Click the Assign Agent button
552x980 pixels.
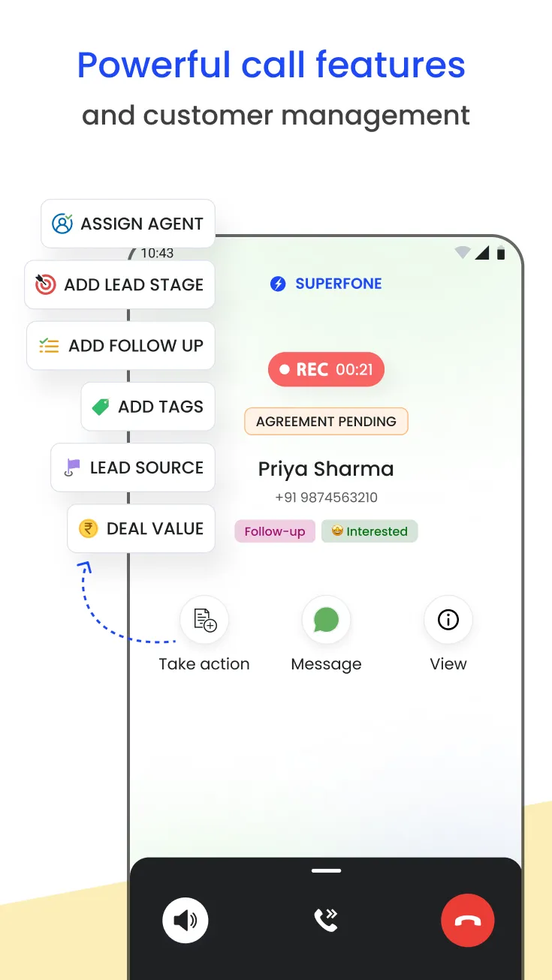128,223
